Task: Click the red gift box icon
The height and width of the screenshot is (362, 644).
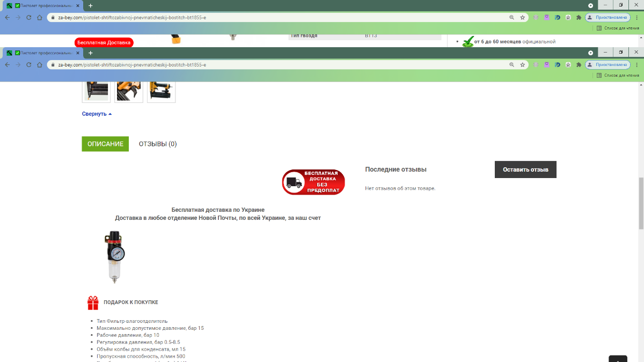Action: click(x=93, y=303)
